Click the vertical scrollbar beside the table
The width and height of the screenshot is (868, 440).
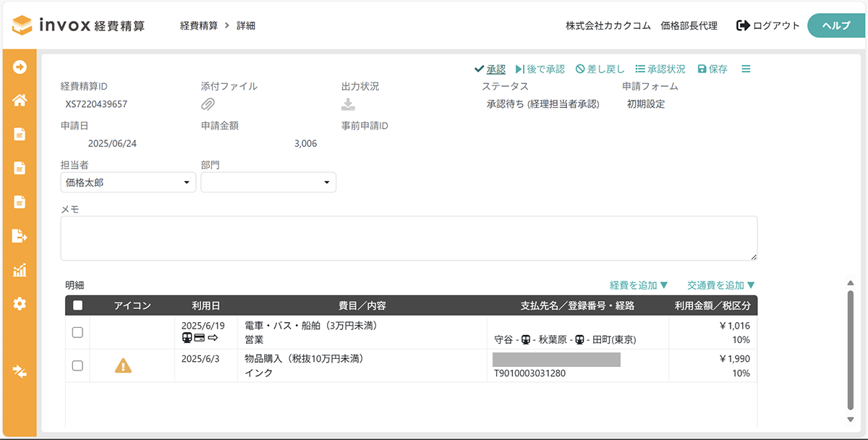tap(850, 351)
